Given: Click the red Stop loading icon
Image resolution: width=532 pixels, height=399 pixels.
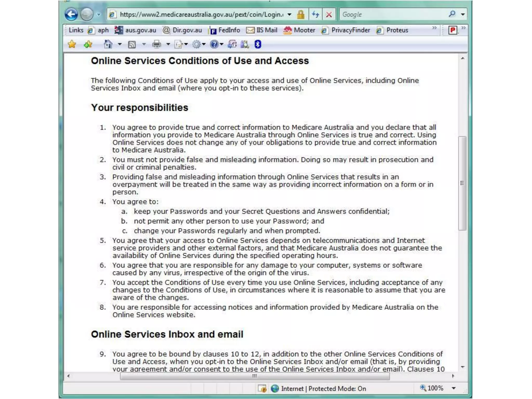Looking at the screenshot, I should 329,15.
